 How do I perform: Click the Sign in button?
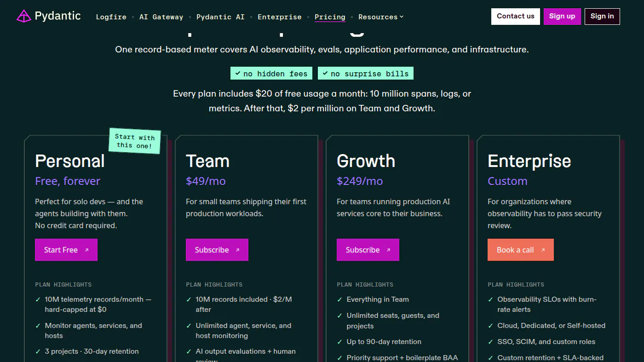point(602,17)
